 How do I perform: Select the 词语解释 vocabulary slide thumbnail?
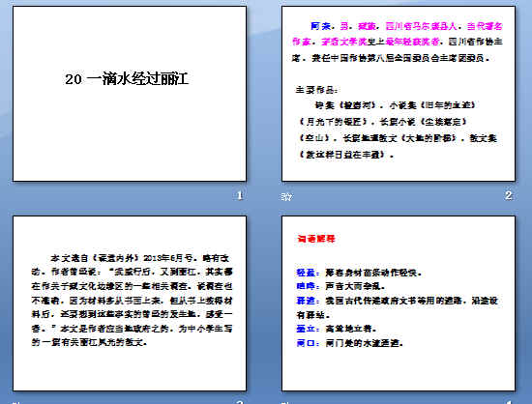[399, 303]
